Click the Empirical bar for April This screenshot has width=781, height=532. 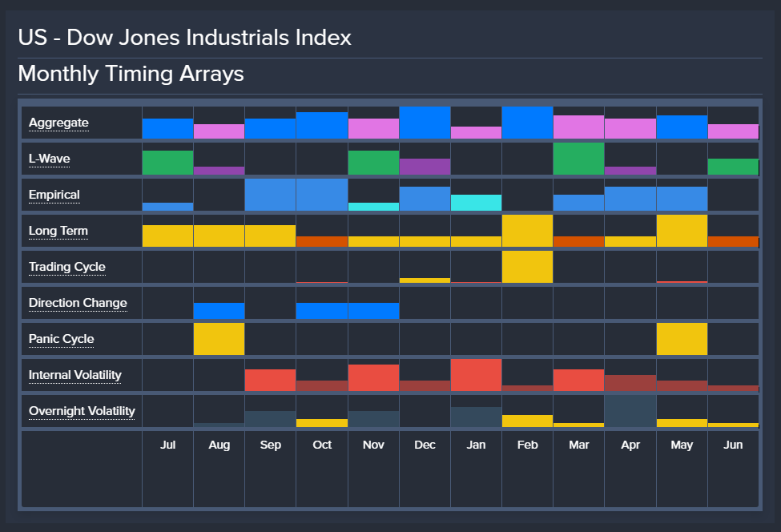pos(630,199)
